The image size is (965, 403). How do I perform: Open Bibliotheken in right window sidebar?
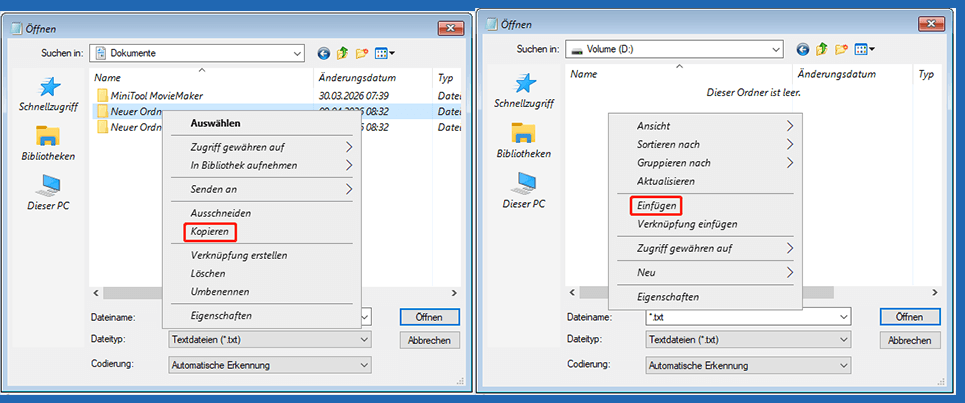(524, 141)
